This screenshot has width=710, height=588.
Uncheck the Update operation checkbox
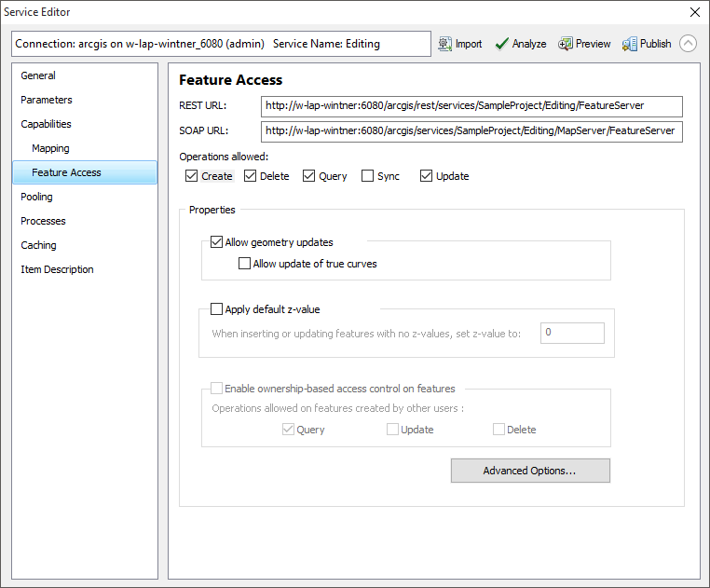pyautogui.click(x=427, y=176)
